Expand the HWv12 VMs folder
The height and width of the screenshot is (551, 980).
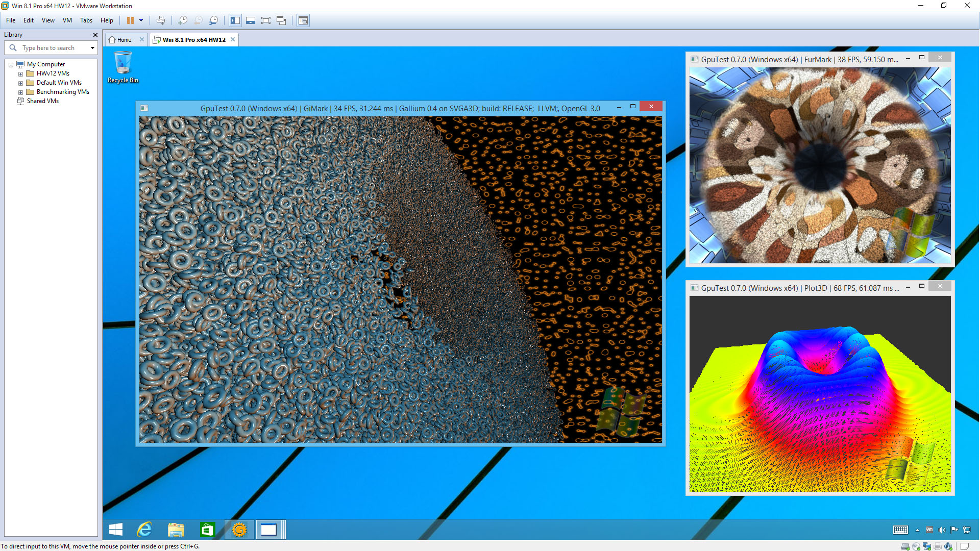[20, 74]
